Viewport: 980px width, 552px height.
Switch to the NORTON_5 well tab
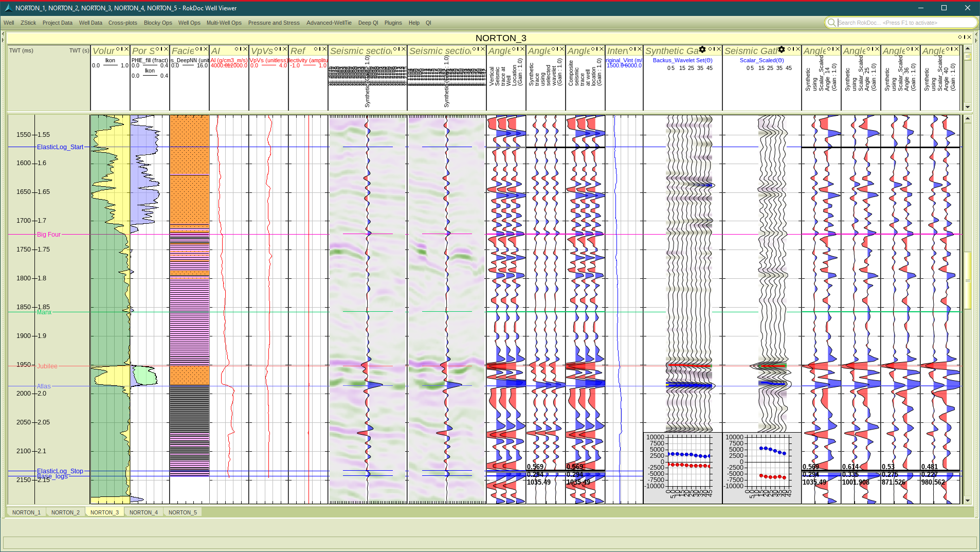tap(183, 512)
